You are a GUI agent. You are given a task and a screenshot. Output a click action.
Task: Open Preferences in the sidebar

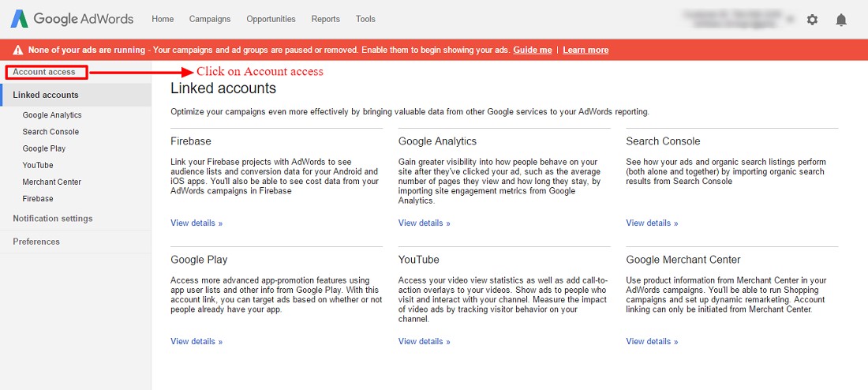[36, 242]
